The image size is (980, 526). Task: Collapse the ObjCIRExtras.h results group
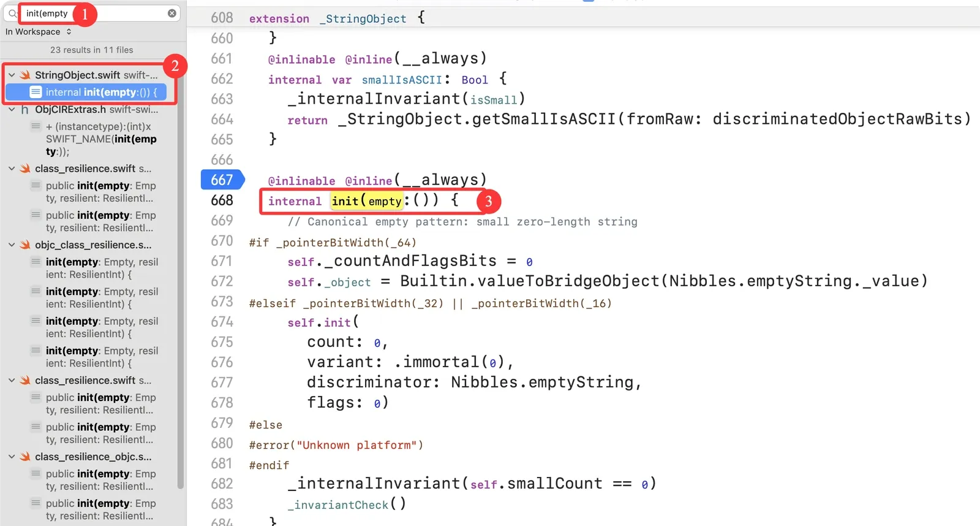[12, 110]
